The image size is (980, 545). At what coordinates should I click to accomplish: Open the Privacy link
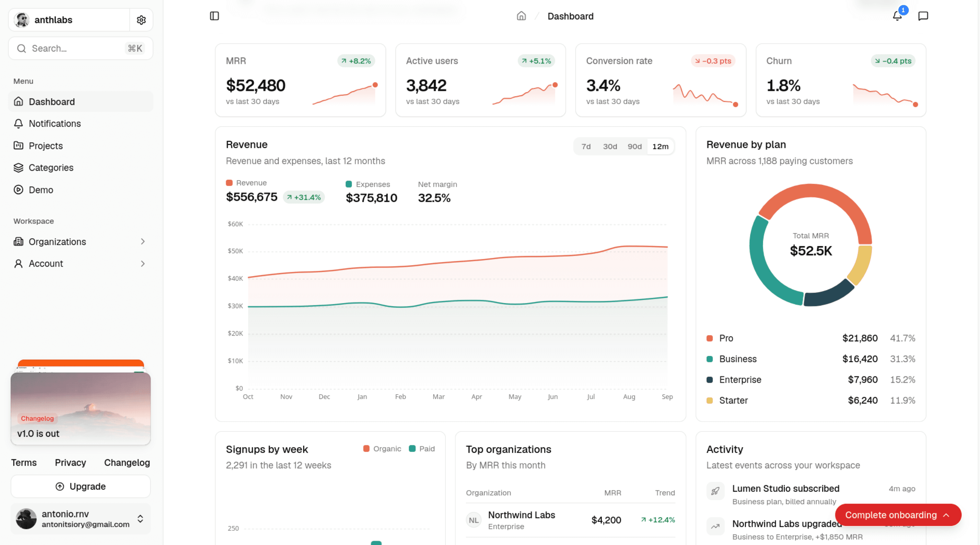coord(70,462)
